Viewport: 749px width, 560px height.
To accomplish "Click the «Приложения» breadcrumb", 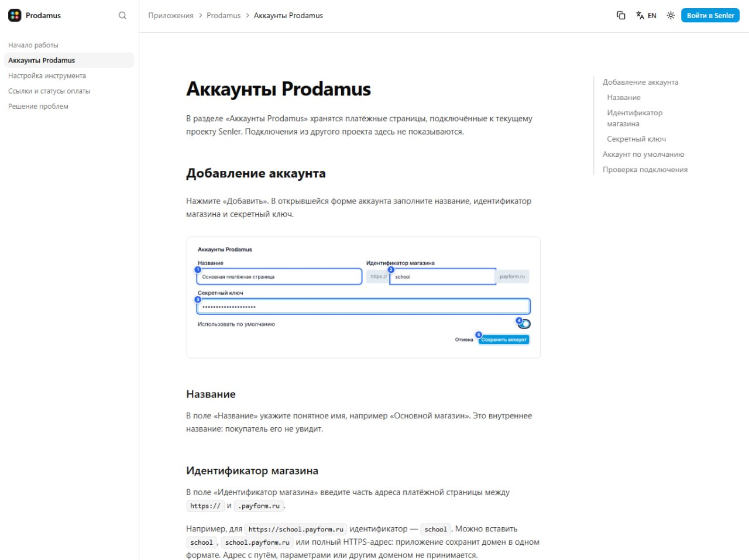I will click(x=171, y=15).
